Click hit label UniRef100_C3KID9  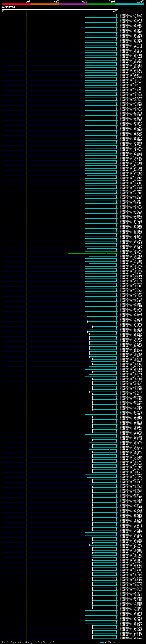[x=131, y=130]
